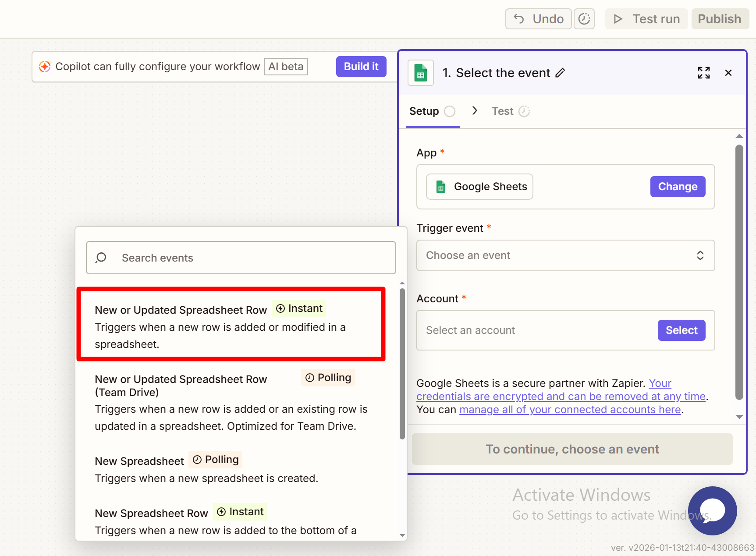Click To continue, choose an event button
Viewport: 756px width, 556px height.
[x=572, y=449]
